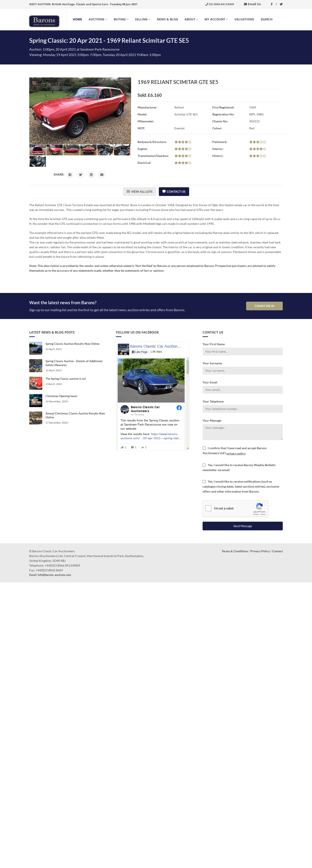
Task: Click the Your Surname field
Action: (242, 371)
